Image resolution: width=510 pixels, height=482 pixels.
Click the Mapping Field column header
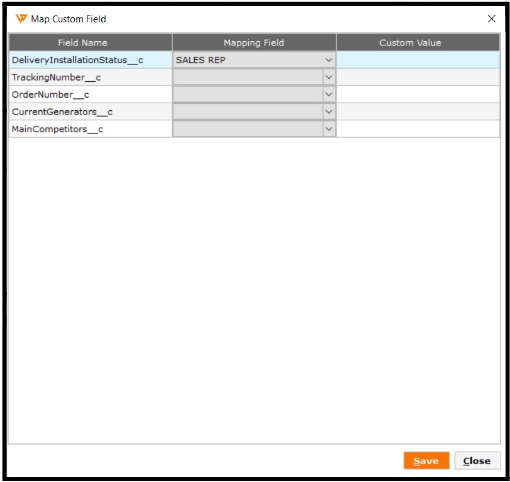coord(254,43)
